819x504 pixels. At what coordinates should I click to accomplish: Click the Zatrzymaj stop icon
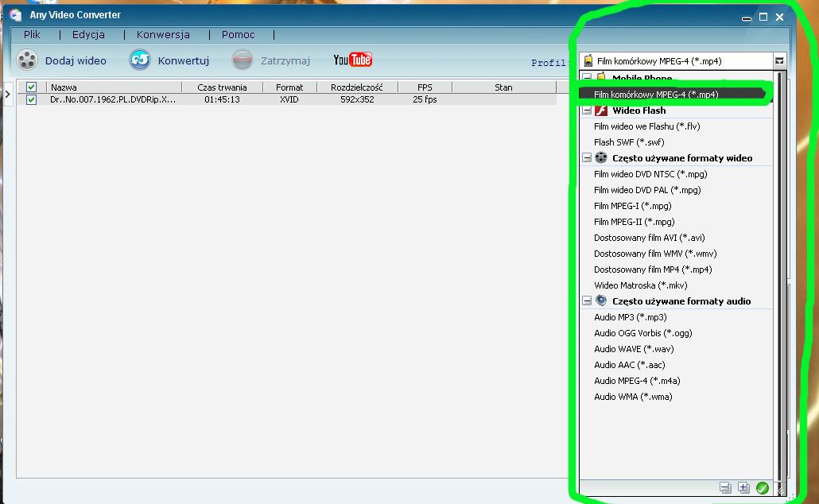click(x=243, y=60)
